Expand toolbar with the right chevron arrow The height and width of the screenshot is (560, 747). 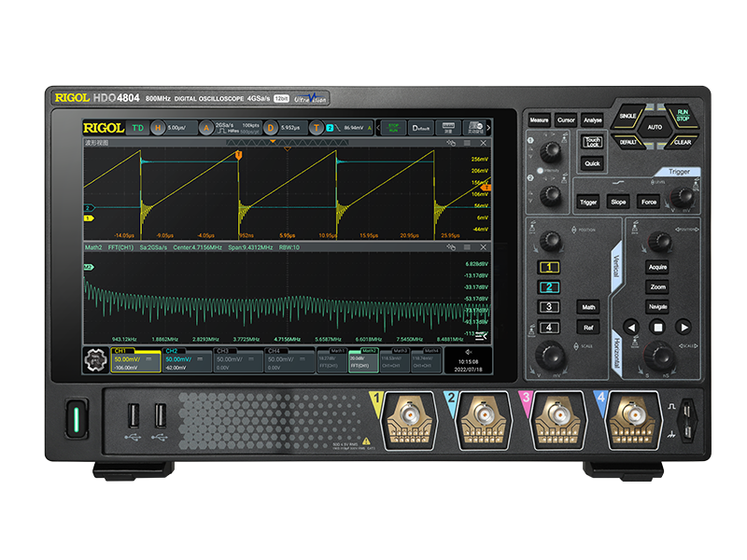coord(488,128)
